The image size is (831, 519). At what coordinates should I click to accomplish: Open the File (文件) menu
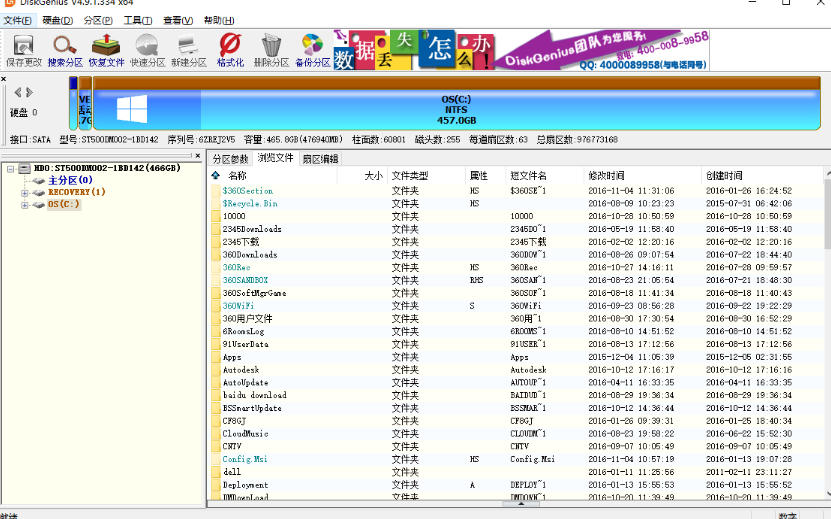click(17, 20)
